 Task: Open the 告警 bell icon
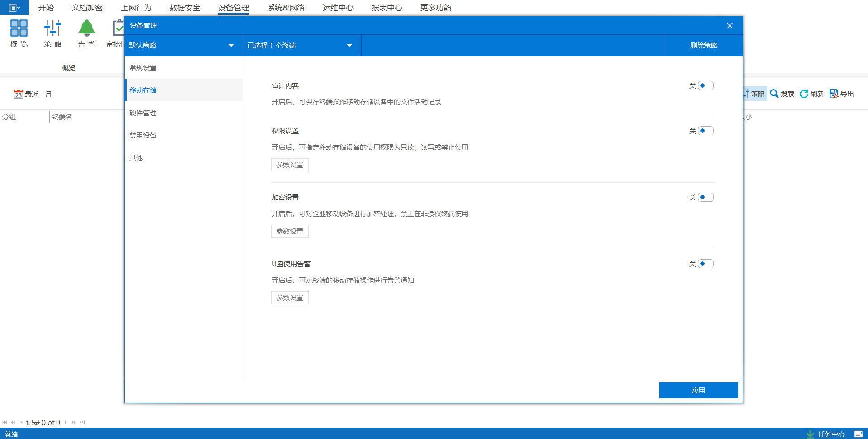[86, 28]
